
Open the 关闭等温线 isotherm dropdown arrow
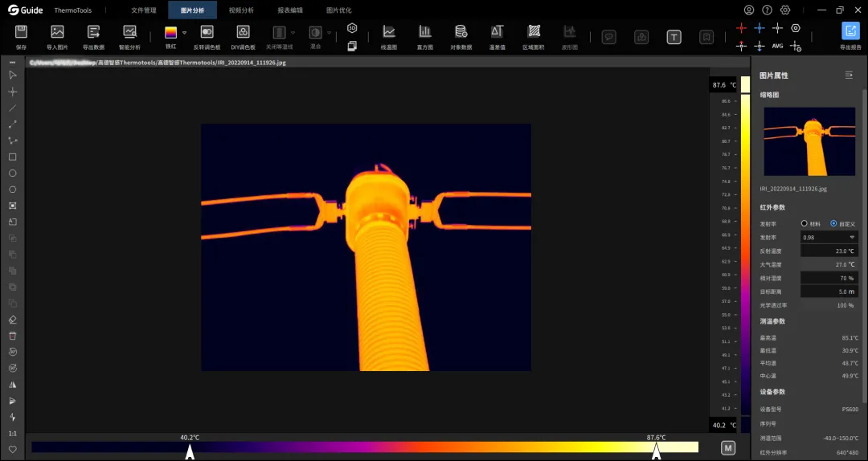coord(293,33)
